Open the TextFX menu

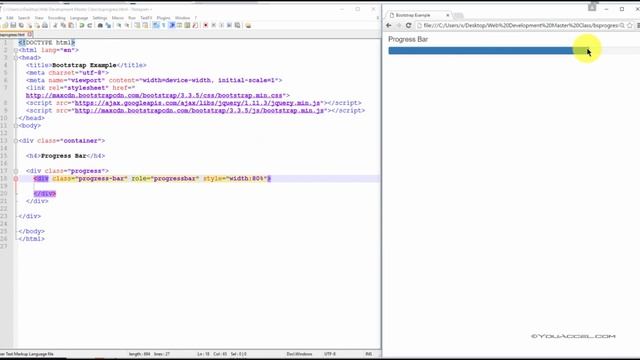[x=146, y=18]
